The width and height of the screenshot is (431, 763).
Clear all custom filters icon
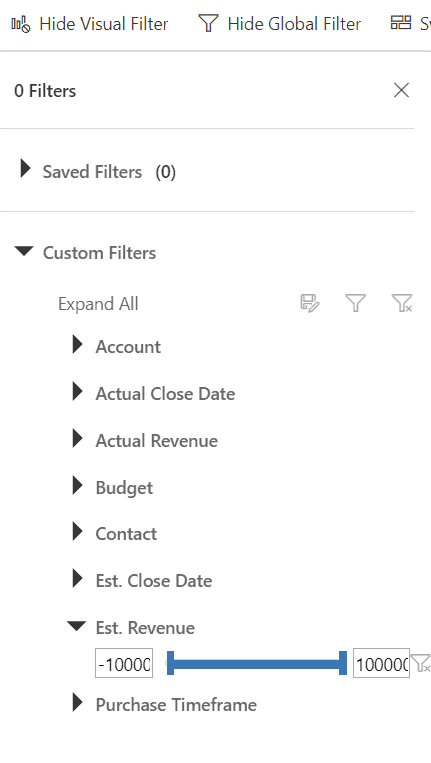(x=402, y=303)
